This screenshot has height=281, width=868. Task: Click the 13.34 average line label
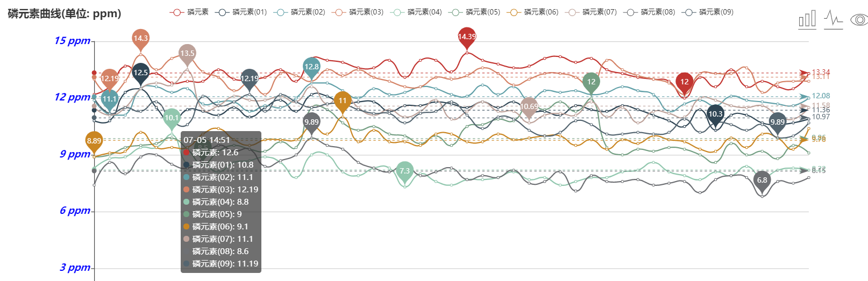pos(821,72)
